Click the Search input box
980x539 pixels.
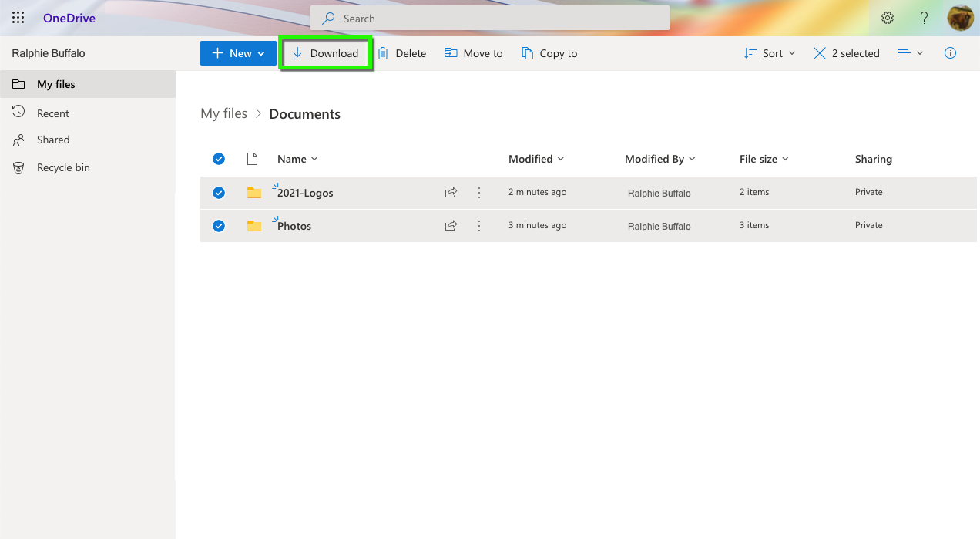tap(490, 19)
